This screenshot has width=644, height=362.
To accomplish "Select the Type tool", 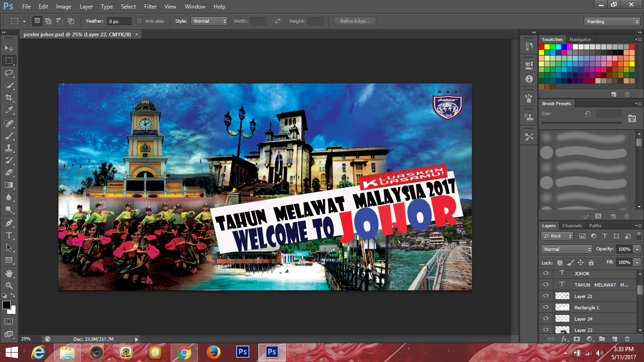I will tap(9, 234).
